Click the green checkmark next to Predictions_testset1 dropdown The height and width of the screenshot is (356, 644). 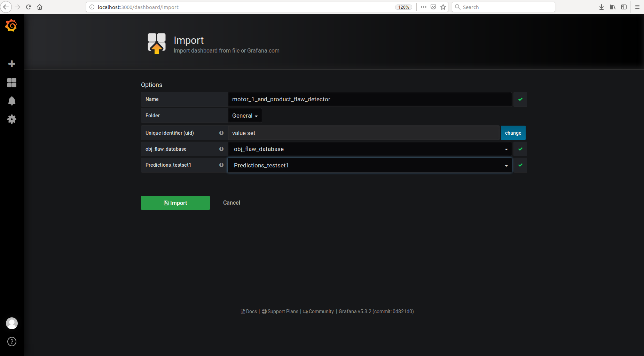coord(520,165)
